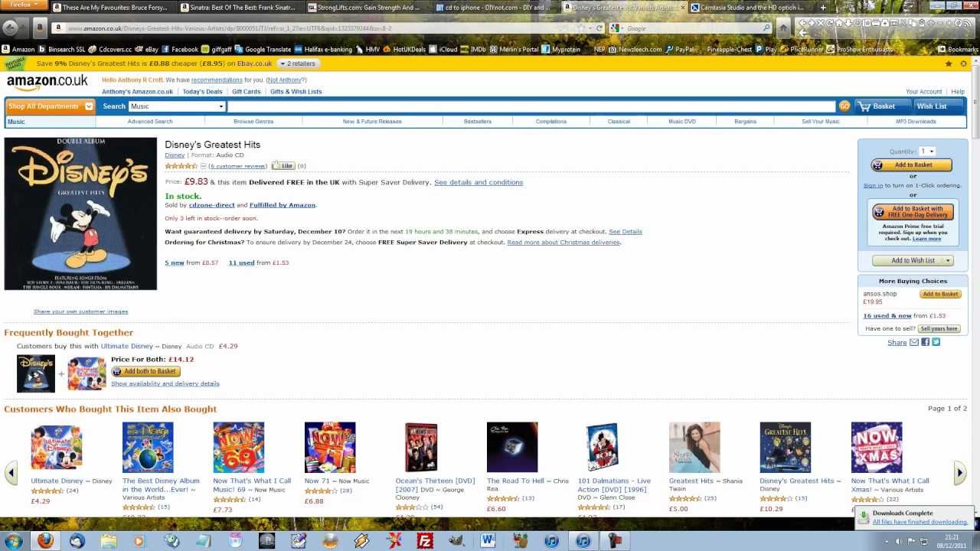Expand the star rating breakdown arrow
Screen dimensions: 980x551
coord(203,166)
